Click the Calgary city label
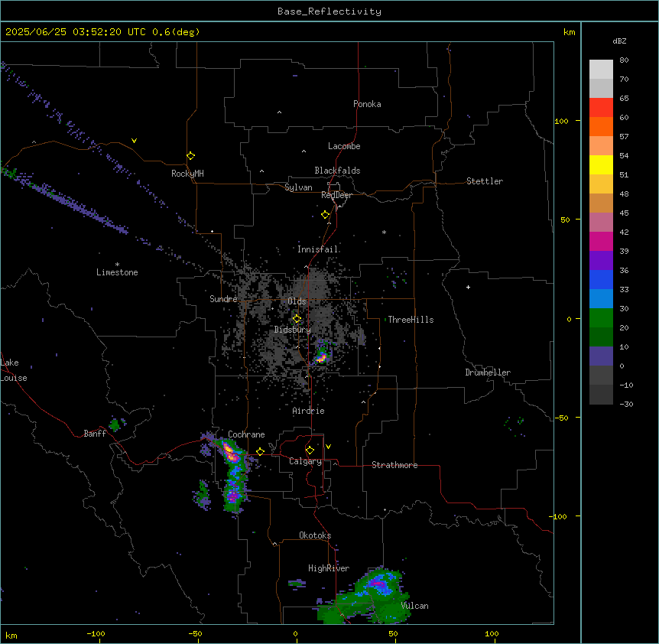The height and width of the screenshot is (644, 659). pyautogui.click(x=305, y=461)
